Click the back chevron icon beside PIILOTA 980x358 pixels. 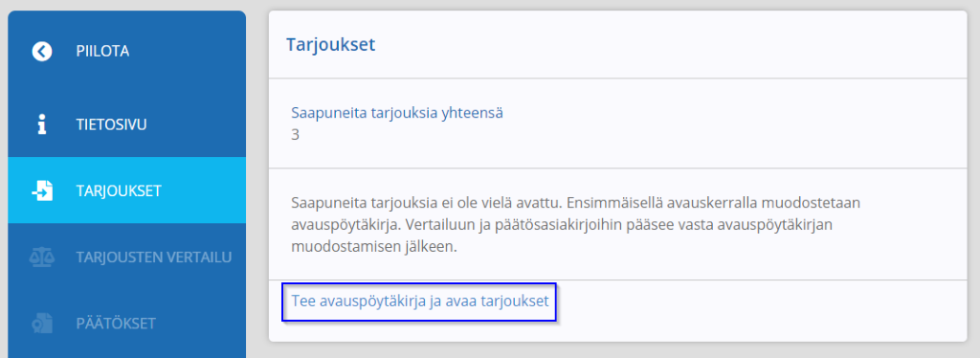42,52
